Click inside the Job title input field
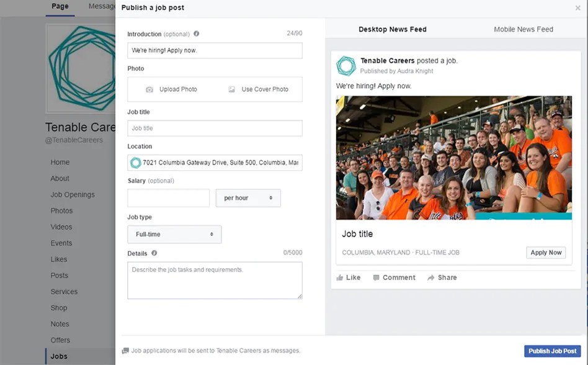 tap(214, 128)
